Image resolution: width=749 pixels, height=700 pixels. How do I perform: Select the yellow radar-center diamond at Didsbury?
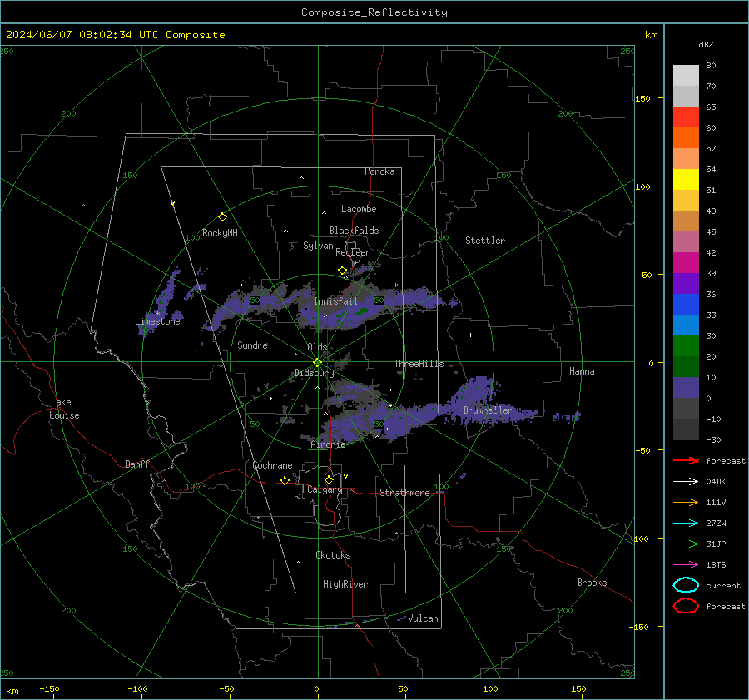(x=317, y=363)
